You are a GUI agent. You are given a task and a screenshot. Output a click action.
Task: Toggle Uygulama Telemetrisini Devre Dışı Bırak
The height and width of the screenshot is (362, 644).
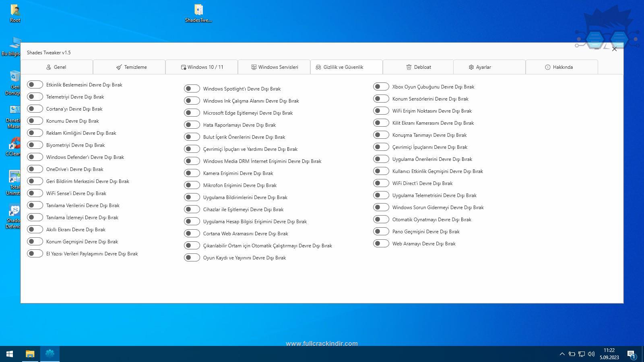pyautogui.click(x=381, y=195)
